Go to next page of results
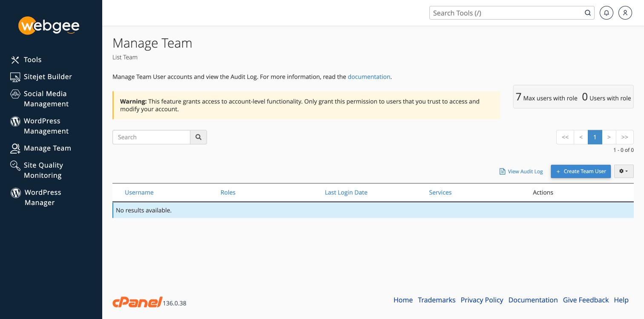 tap(609, 137)
